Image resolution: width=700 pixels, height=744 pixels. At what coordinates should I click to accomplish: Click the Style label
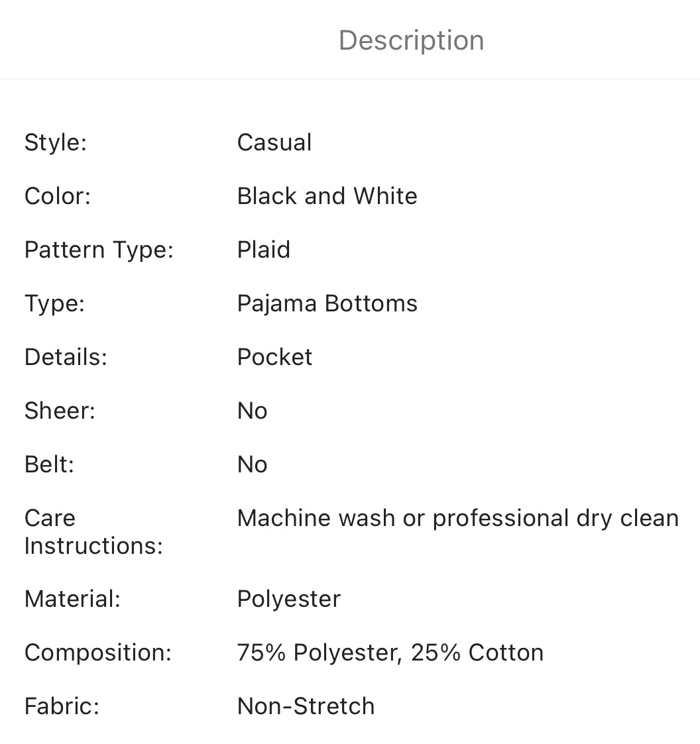56,142
